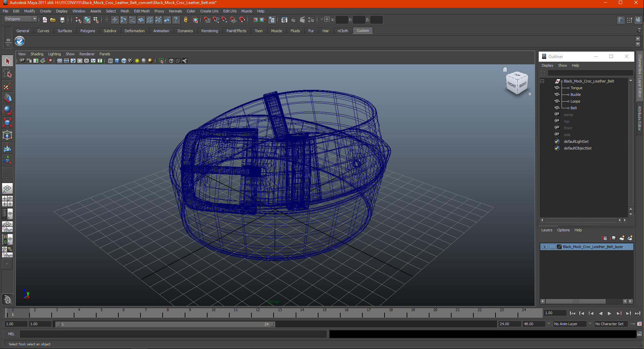
Task: Switch to the Polygons shelf tab
Action: point(87,31)
